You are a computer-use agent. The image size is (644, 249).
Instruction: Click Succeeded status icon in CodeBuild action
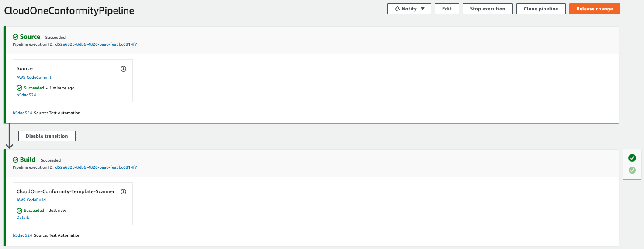19,211
